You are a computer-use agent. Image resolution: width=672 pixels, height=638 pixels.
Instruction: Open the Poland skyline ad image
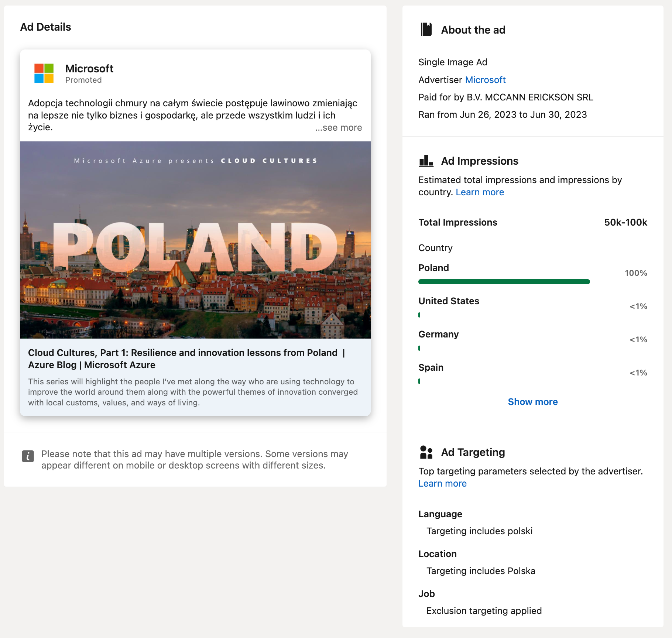[195, 240]
